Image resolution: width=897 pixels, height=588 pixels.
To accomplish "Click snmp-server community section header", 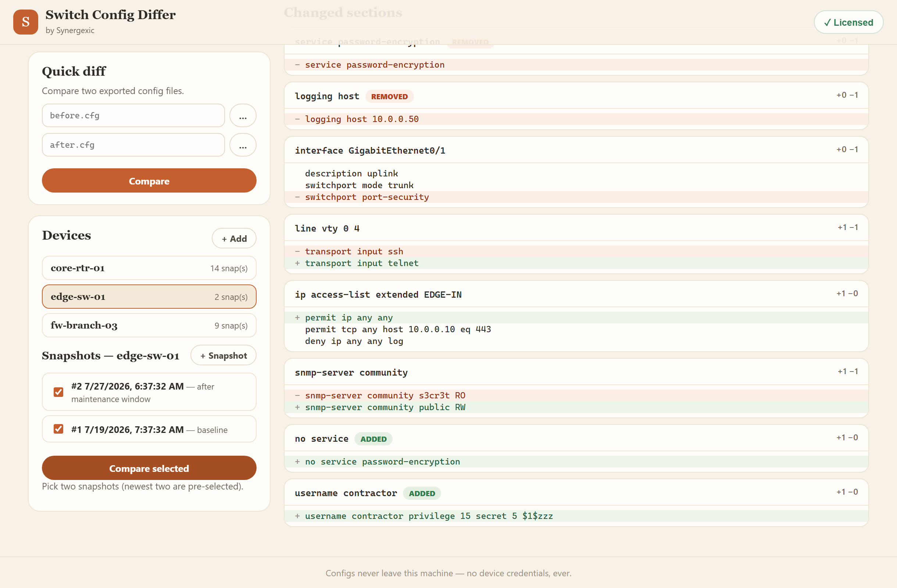I will pyautogui.click(x=576, y=372).
